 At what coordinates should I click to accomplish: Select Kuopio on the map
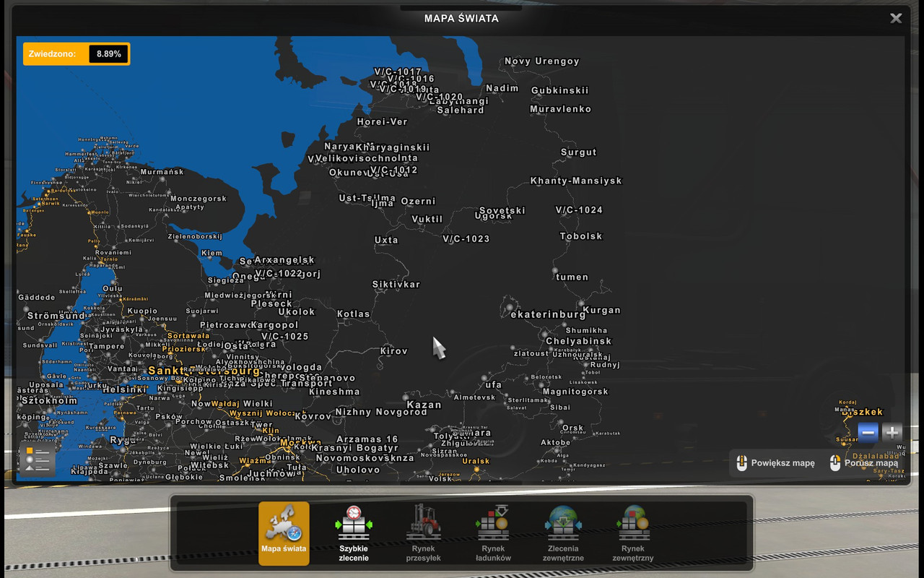142,311
